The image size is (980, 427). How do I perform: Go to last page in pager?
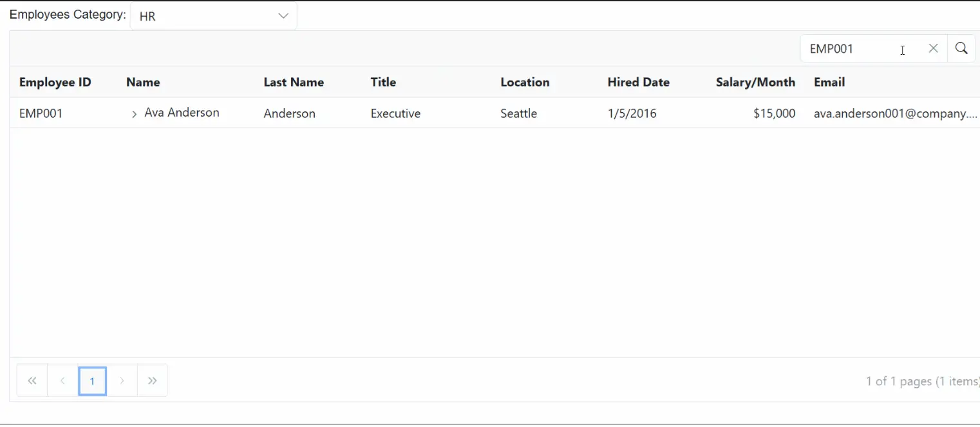(x=153, y=381)
